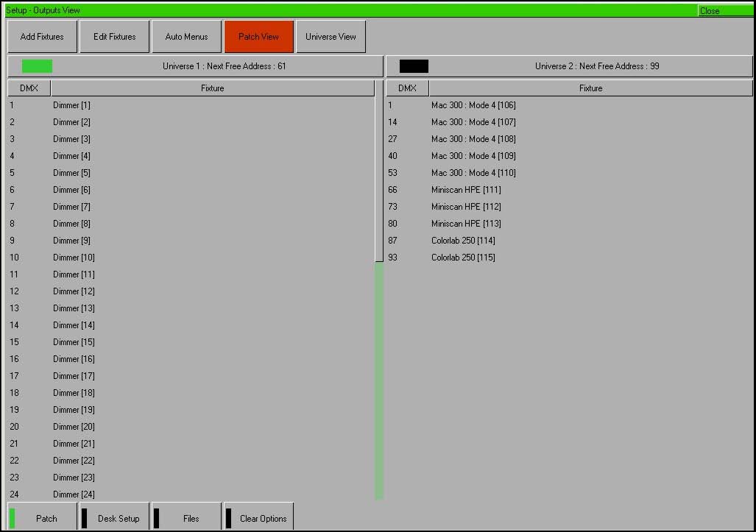Select Dimmer [15] row
Screen dimensions: 756x532
coord(191,341)
